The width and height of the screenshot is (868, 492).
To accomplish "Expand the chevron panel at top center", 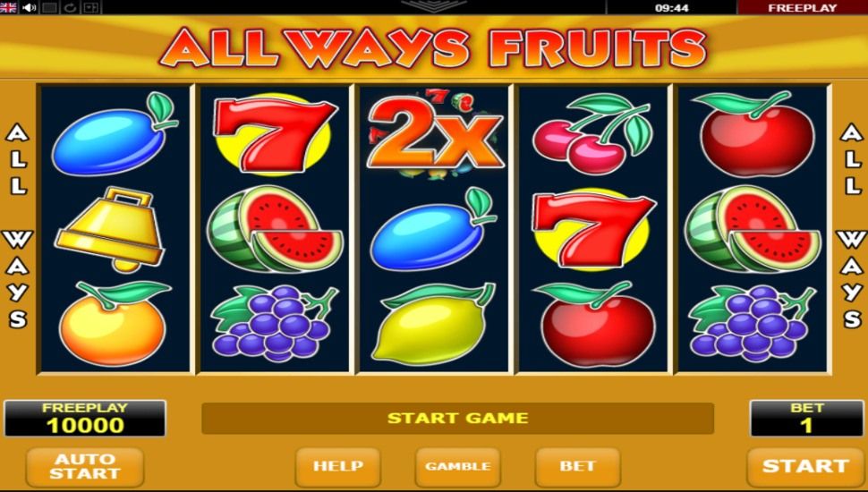I will (x=434, y=5).
